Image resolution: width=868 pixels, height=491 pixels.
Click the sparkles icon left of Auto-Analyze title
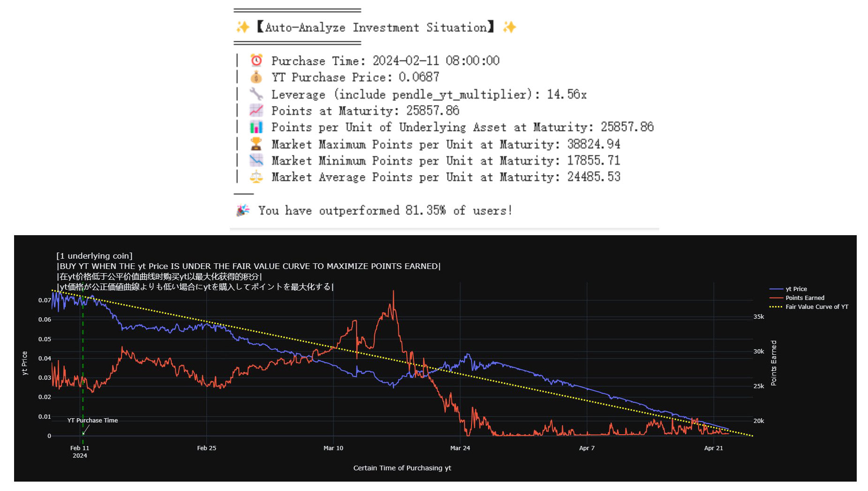tap(243, 27)
